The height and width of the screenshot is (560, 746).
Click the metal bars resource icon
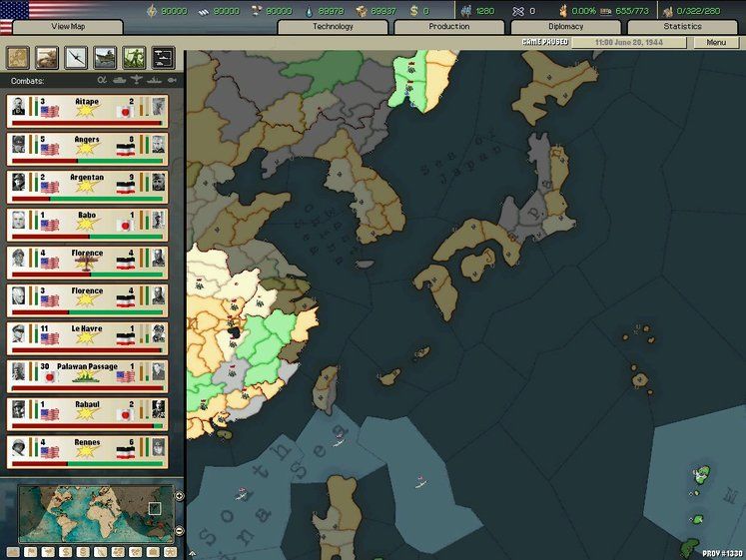(x=203, y=11)
